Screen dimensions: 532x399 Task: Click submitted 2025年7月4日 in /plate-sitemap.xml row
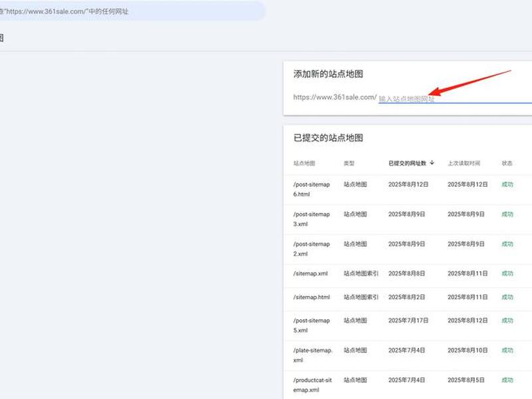pos(407,350)
